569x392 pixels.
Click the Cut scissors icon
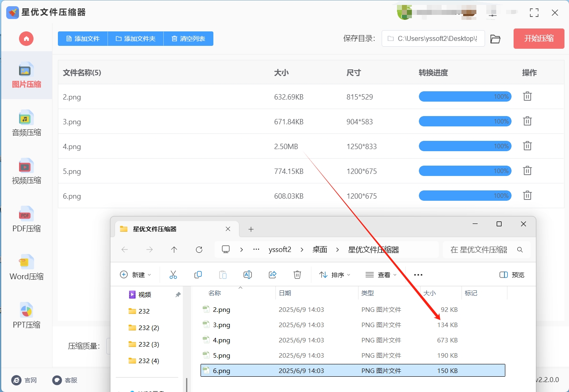point(173,275)
